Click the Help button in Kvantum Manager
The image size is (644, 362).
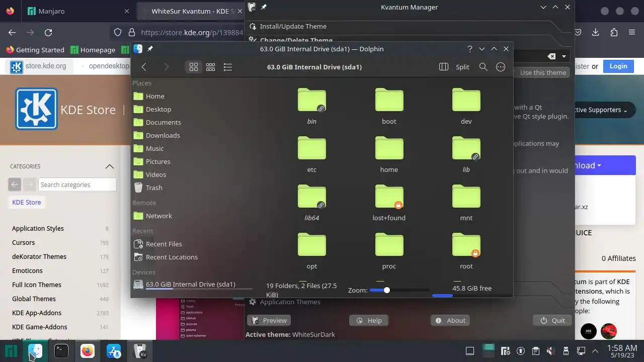369,320
